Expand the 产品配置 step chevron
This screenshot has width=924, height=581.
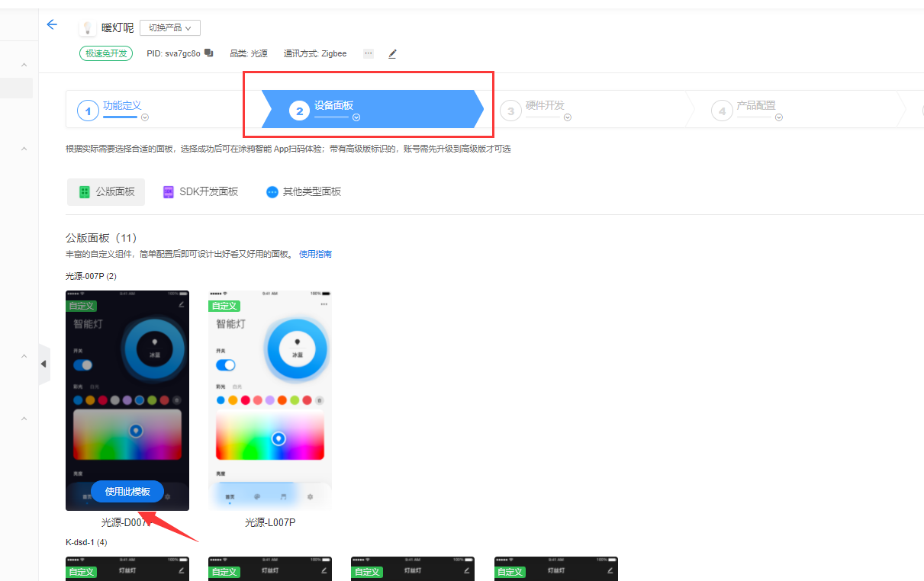click(x=779, y=117)
